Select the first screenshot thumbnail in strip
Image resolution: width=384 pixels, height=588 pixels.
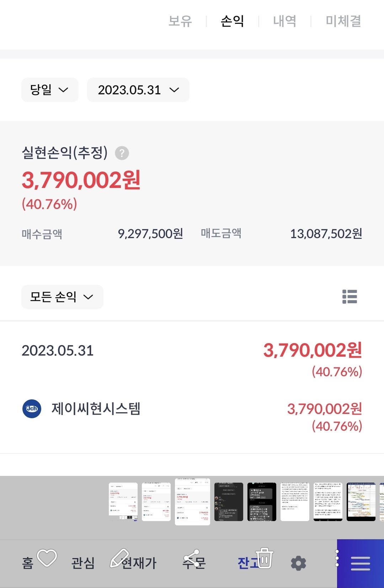[123, 502]
